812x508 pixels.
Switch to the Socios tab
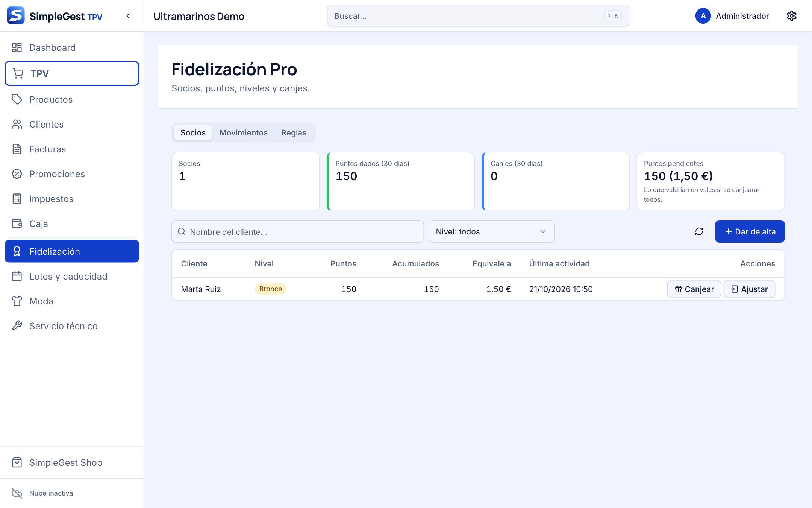pyautogui.click(x=193, y=132)
